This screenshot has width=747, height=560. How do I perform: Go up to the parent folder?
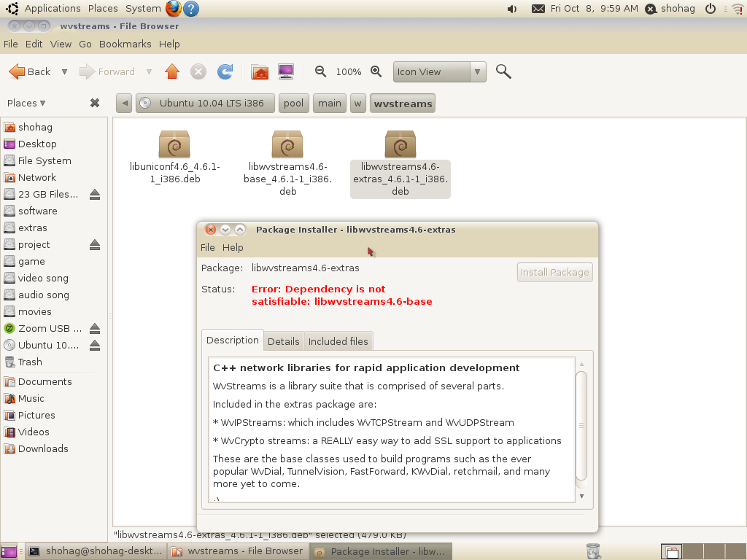tap(172, 72)
